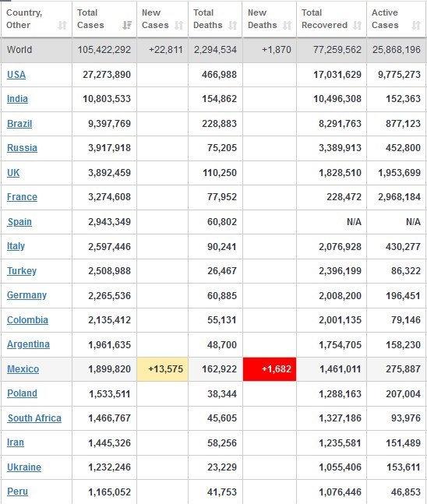Screen dimensions: 427x504
Task: Sort by Total Cases descending icon
Action: pyautogui.click(x=127, y=25)
